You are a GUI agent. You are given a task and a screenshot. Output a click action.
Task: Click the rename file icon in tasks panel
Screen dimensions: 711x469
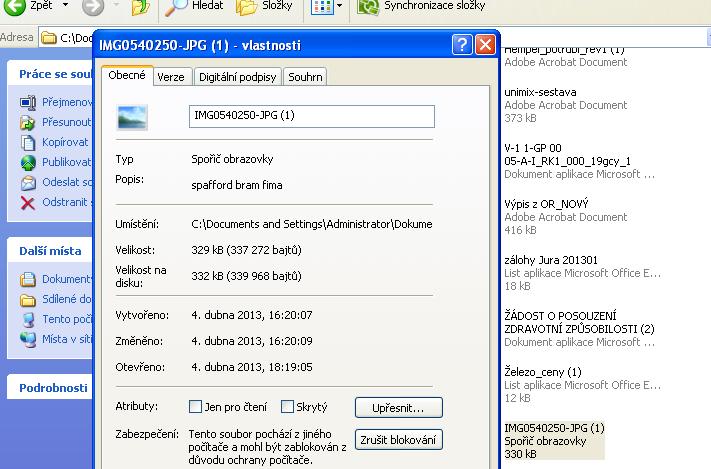28,103
